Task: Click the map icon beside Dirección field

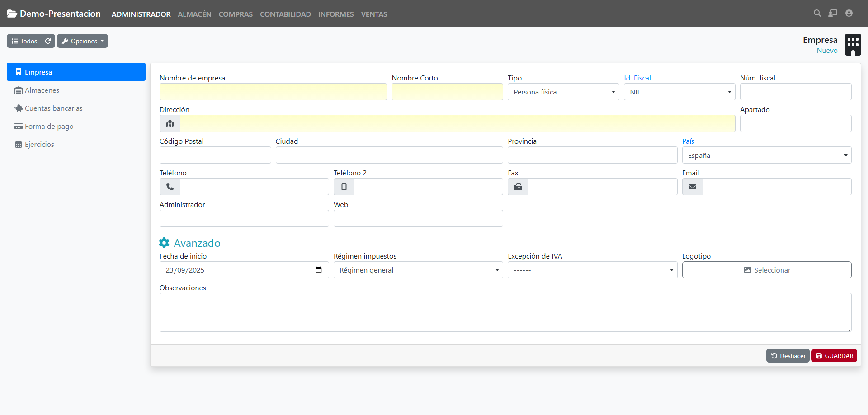Action: 170,123
